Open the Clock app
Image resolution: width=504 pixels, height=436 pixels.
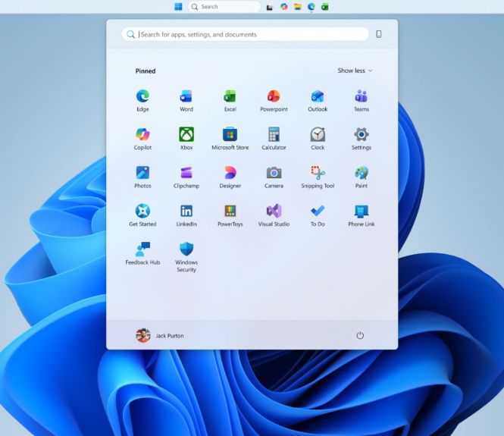pyautogui.click(x=318, y=140)
